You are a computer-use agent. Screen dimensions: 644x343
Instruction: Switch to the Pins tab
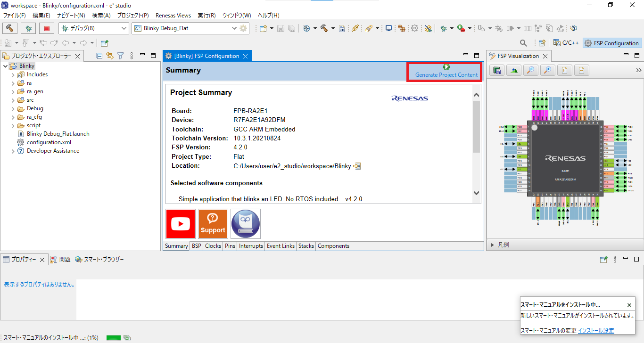click(230, 246)
